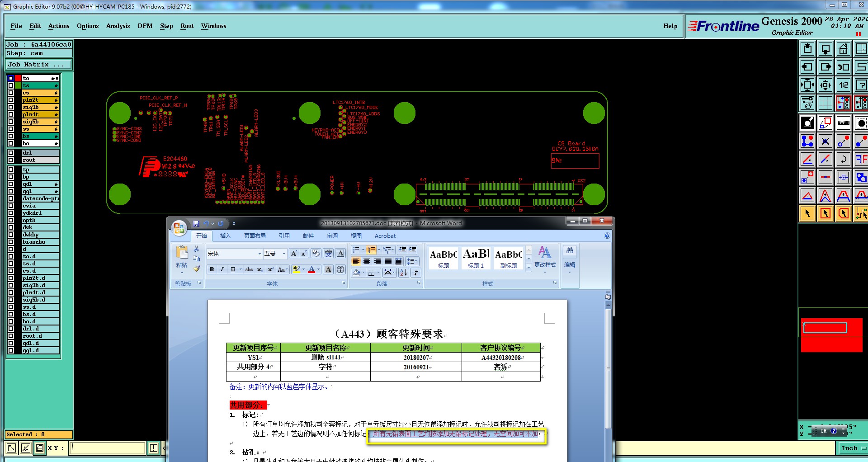This screenshot has height=462, width=868.
Task: Open the font size dropdown showing 五号
Action: (x=284, y=254)
